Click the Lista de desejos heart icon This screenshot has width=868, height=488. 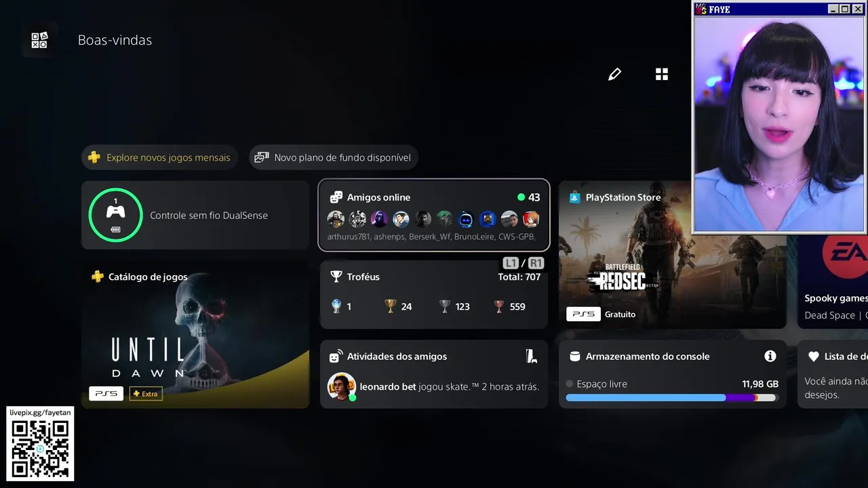(813, 357)
